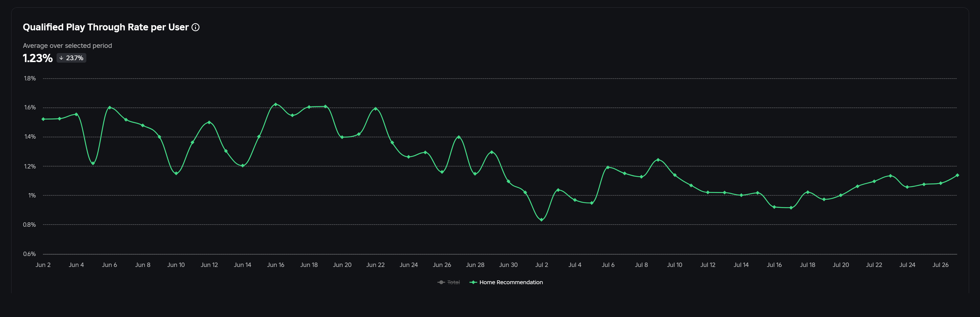Select the Jul 20 data point at 1%
This screenshot has height=317, width=980.
tap(841, 196)
